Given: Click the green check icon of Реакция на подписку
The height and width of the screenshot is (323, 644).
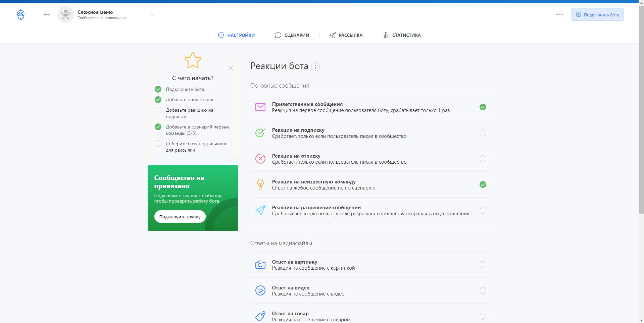Looking at the screenshot, I should (260, 133).
